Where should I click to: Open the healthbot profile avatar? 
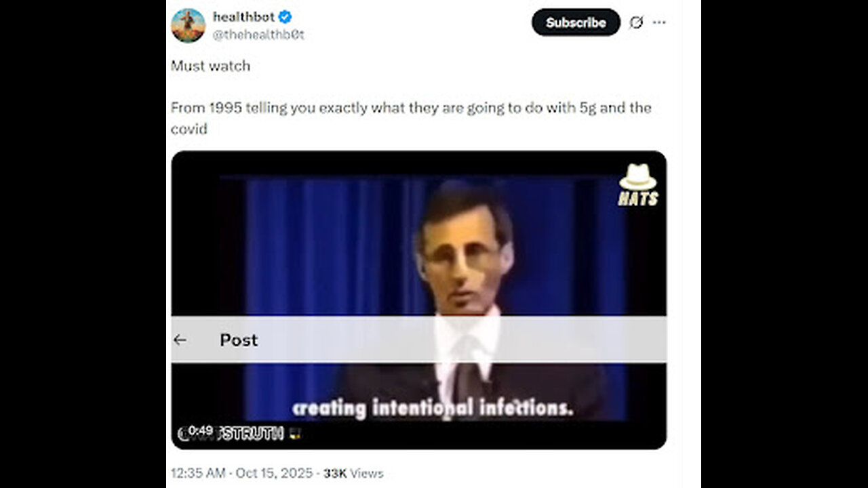(x=188, y=26)
